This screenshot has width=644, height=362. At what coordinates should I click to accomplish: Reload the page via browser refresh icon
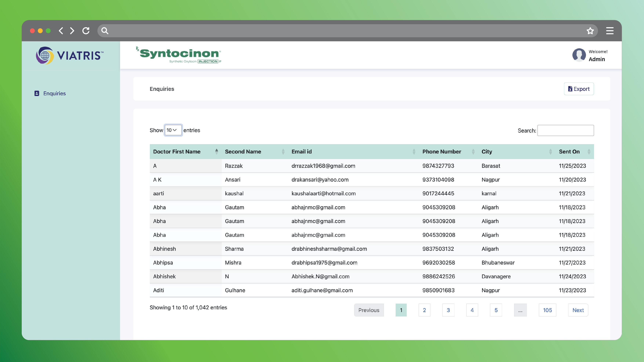click(86, 30)
